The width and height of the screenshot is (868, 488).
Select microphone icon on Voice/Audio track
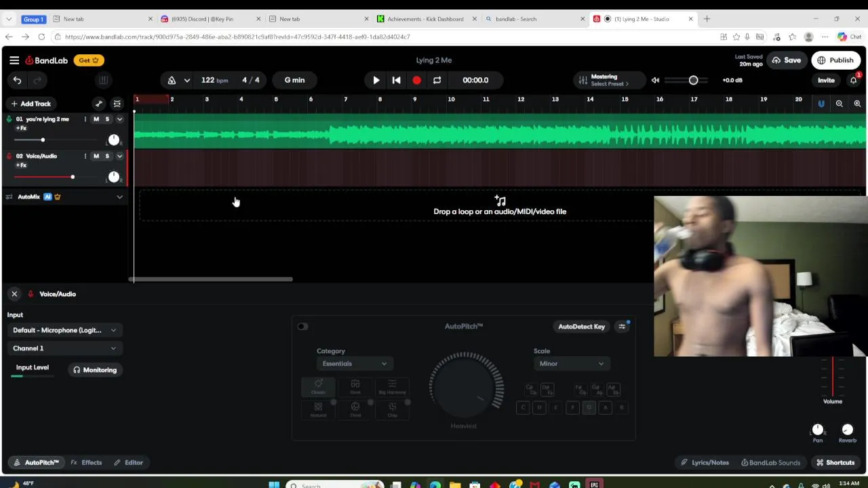(x=9, y=157)
